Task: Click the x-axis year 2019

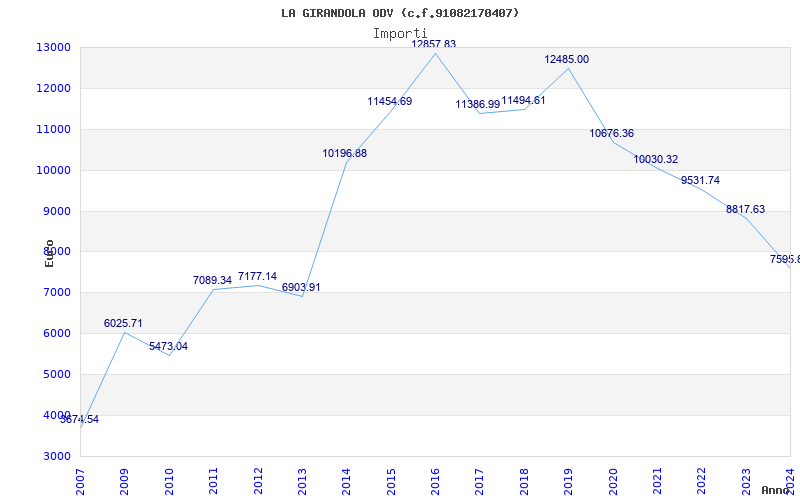Action: click(568, 481)
